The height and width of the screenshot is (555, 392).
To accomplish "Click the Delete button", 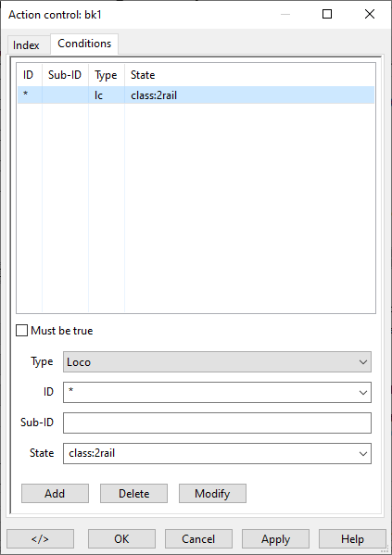I will point(133,494).
